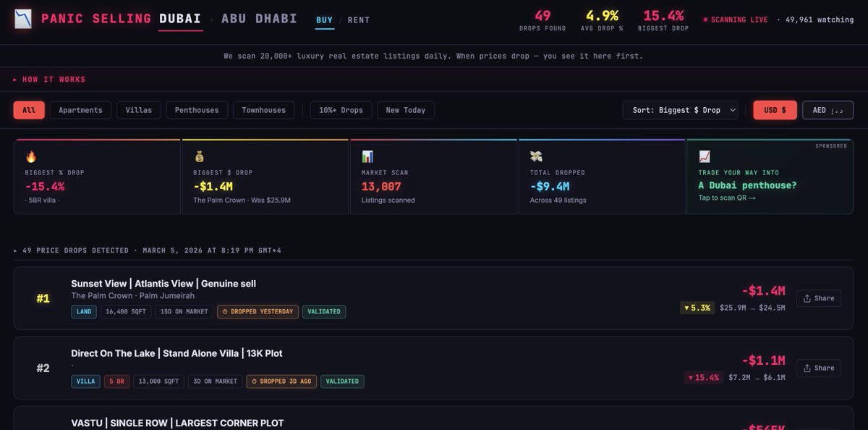
Task: Click the bar chart icon on Market Scan card
Action: click(x=367, y=156)
